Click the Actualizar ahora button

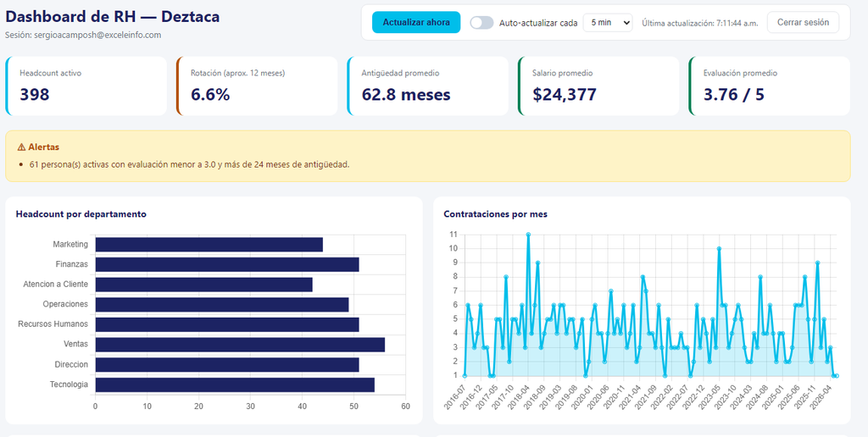[415, 22]
